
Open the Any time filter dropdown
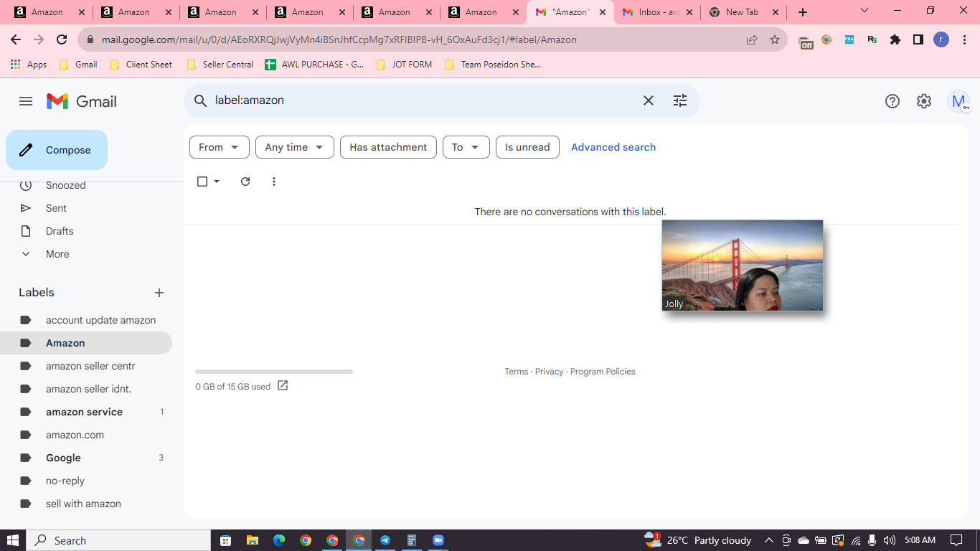tap(295, 147)
